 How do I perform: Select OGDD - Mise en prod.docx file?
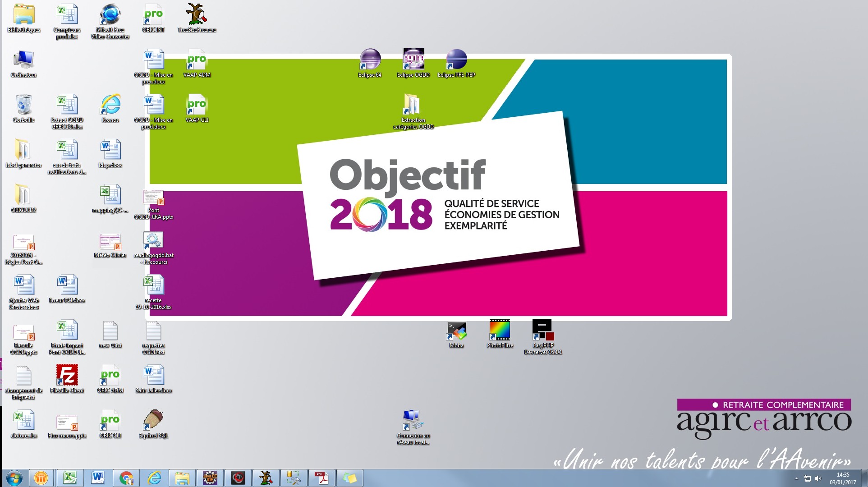153,112
